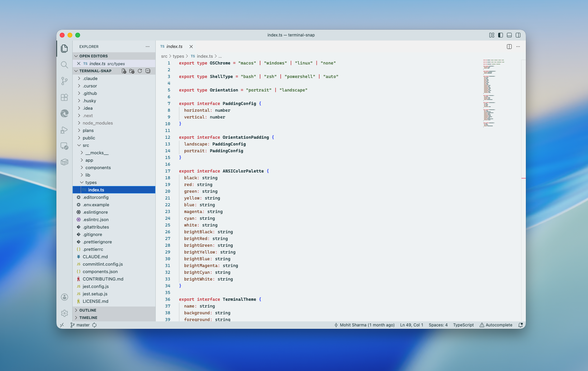
Task: Open the Search view icon
Action: click(x=64, y=65)
